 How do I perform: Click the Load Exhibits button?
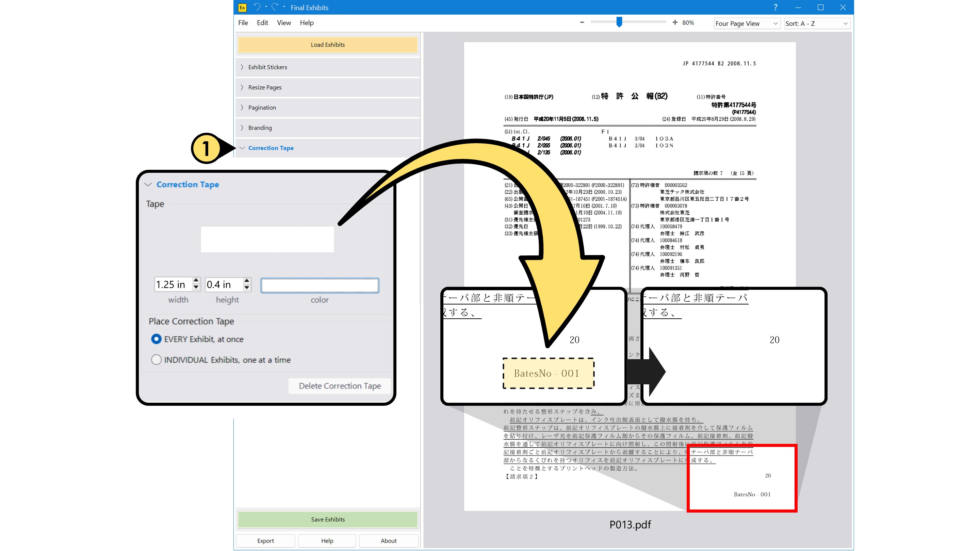pos(328,45)
